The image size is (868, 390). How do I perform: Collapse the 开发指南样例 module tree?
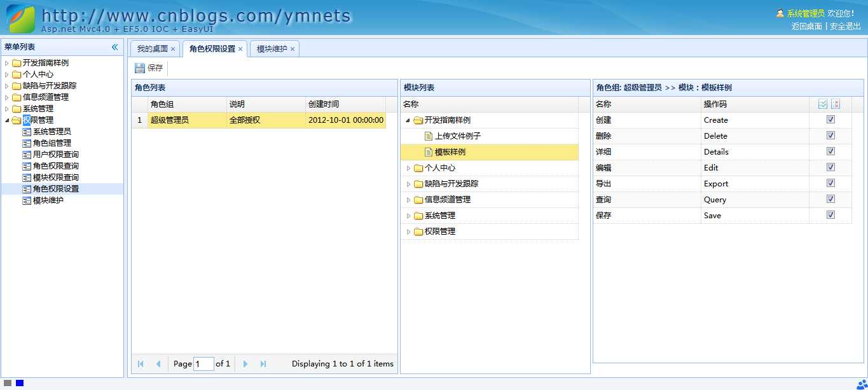coord(408,120)
